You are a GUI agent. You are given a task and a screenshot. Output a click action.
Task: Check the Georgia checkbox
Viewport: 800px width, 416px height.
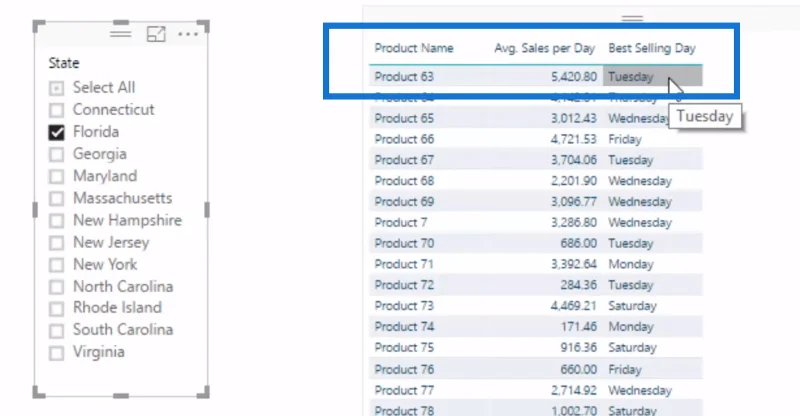coord(57,154)
